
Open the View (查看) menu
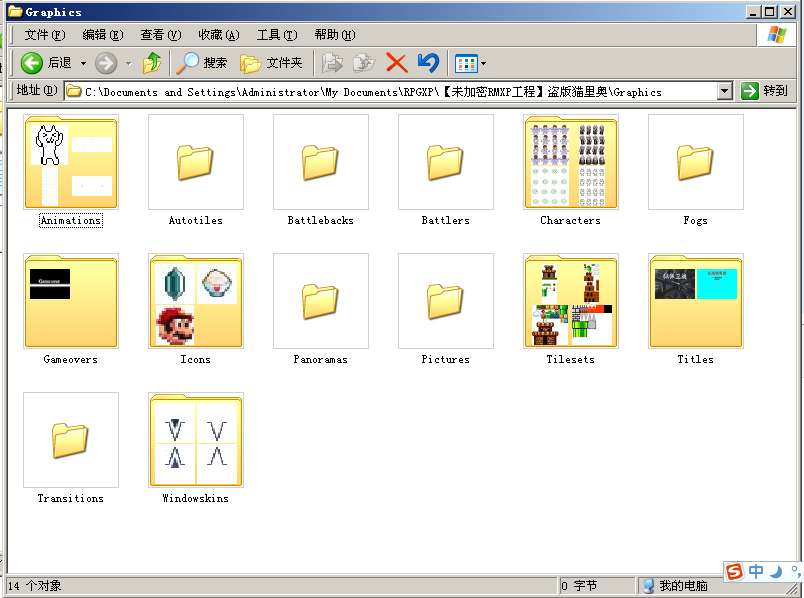[160, 35]
